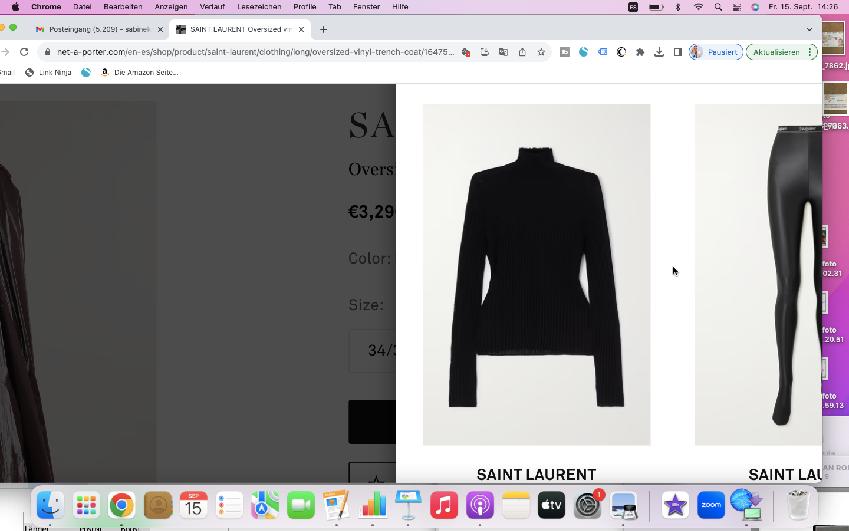
Task: Open the Chrome menu in the menu bar
Action: pos(46,6)
